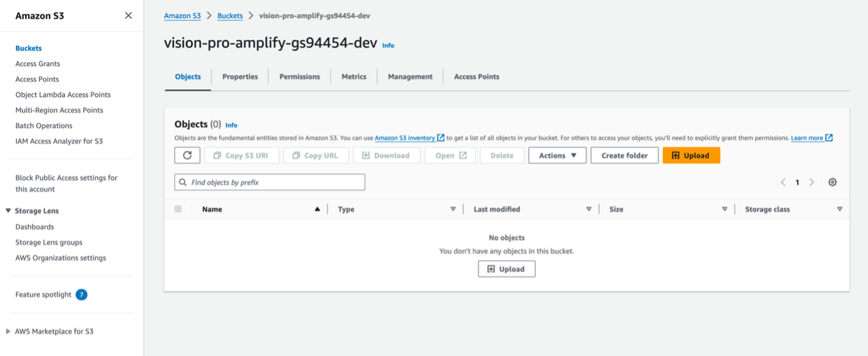Switch to the Management tab
Image resolution: width=868 pixels, height=356 pixels.
[410, 77]
